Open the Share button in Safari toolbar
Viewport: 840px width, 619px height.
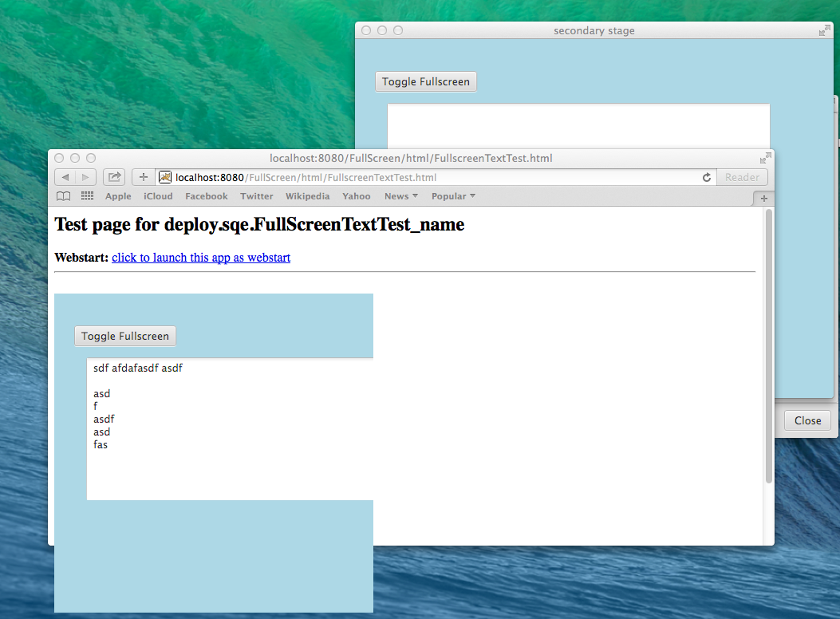[x=114, y=177]
